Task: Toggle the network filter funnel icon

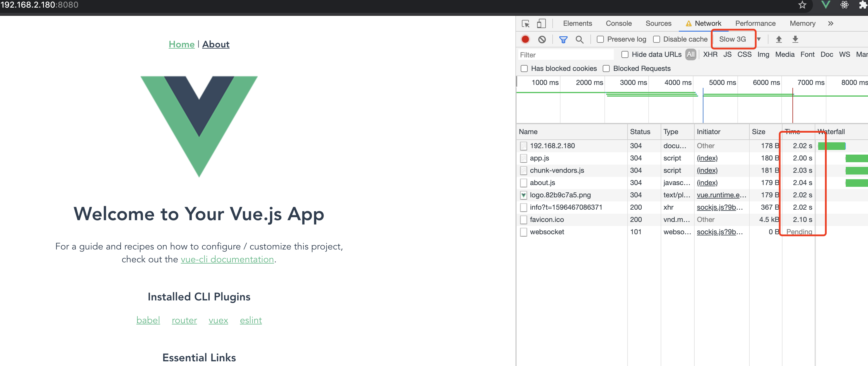Action: 563,40
